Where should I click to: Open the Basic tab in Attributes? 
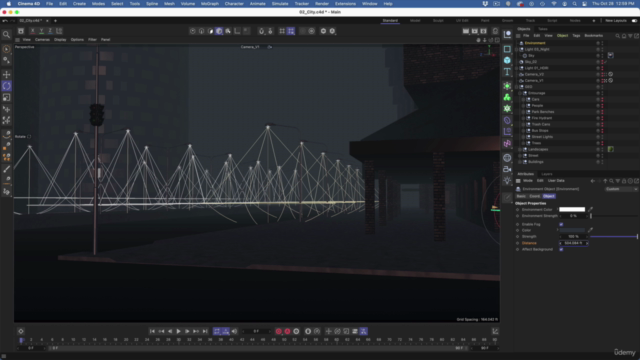point(521,196)
